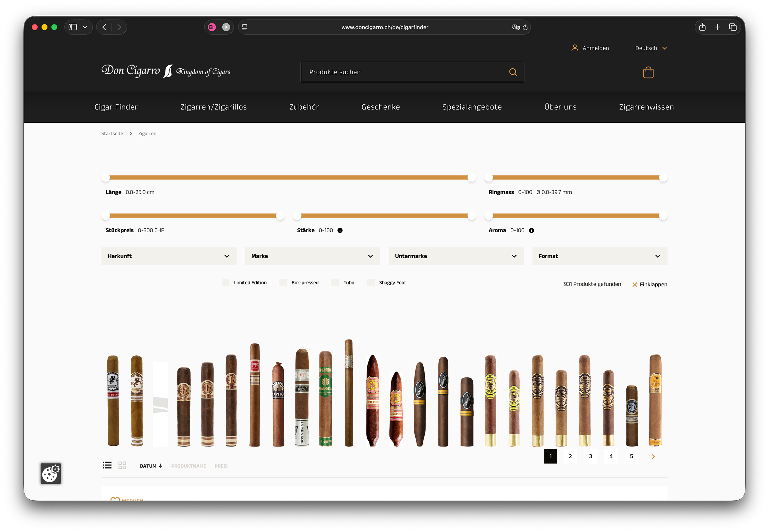Go to page 5 of results
The height and width of the screenshot is (532, 769).
click(x=631, y=456)
